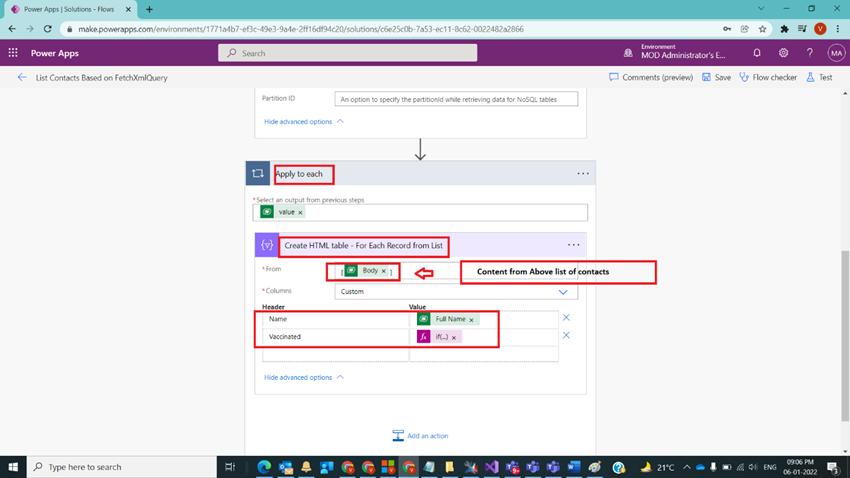Click the Environment picker icon
Viewport: 850px width, 478px height.
pyautogui.click(x=628, y=53)
